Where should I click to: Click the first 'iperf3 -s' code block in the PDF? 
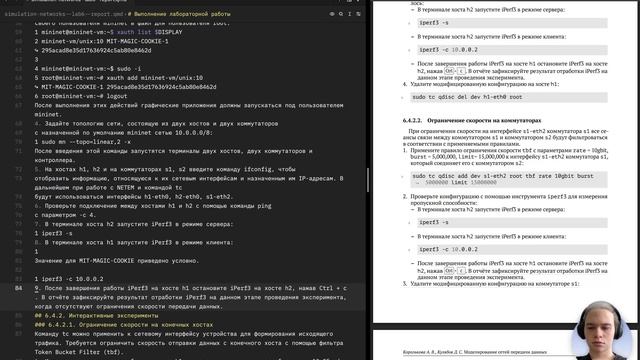(512, 23)
